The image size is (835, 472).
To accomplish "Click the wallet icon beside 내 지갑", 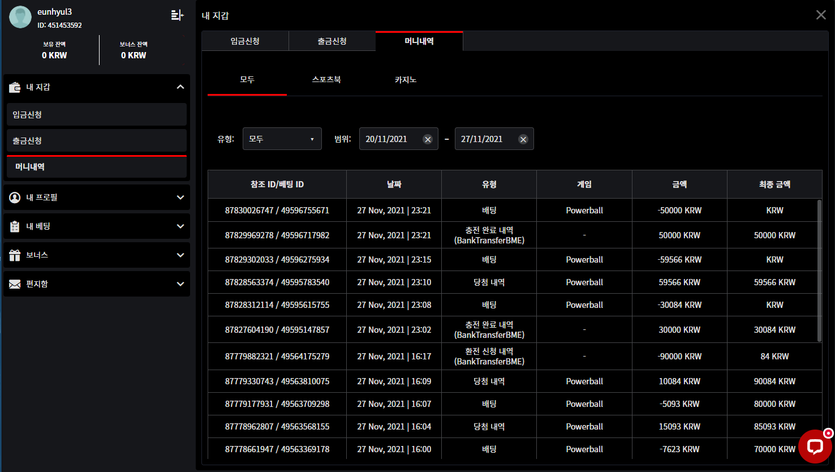I will tap(15, 87).
